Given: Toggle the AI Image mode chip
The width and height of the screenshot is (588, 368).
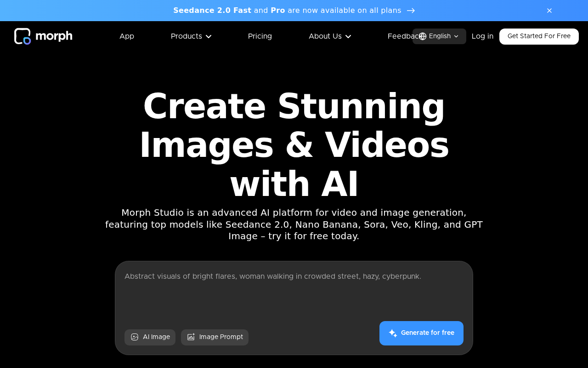Looking at the screenshot, I should coord(150,337).
